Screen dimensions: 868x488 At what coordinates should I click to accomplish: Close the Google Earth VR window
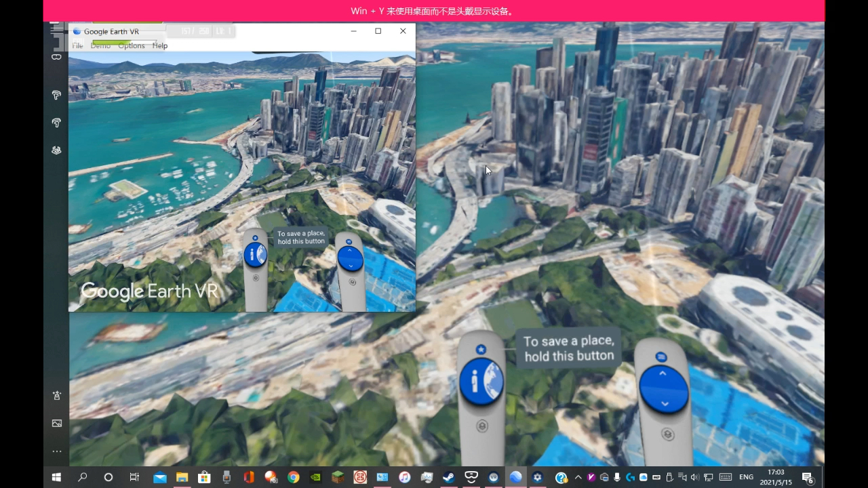click(x=403, y=31)
